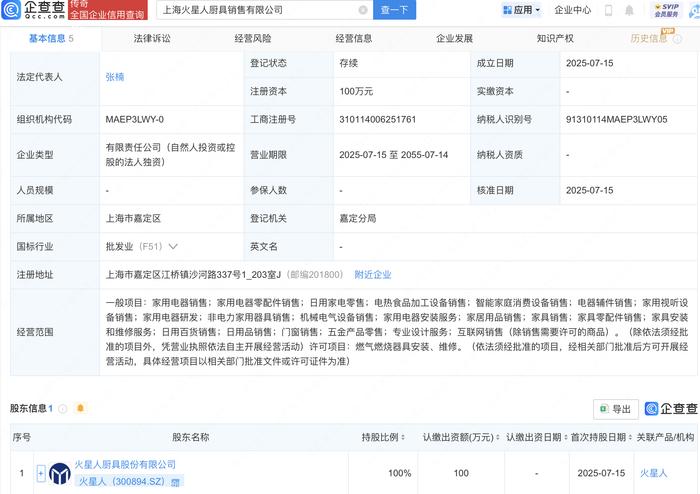Focus the company name search field
The width and height of the screenshot is (700, 494).
(x=259, y=10)
